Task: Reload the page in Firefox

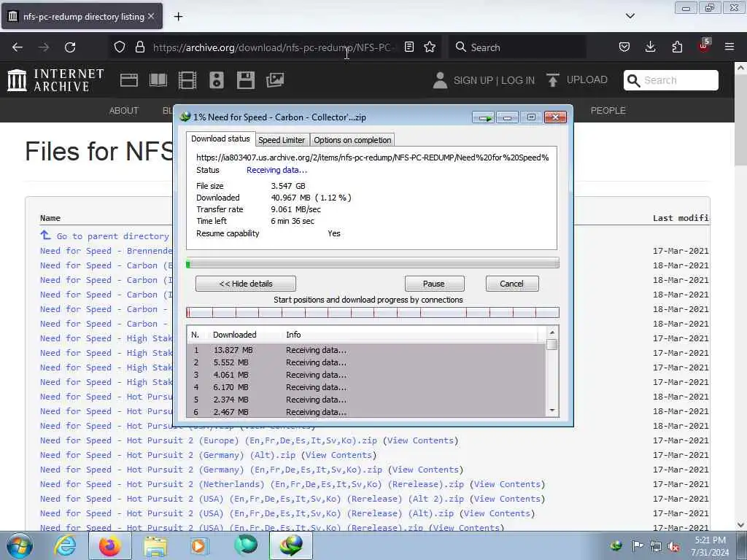Action: pos(70,47)
